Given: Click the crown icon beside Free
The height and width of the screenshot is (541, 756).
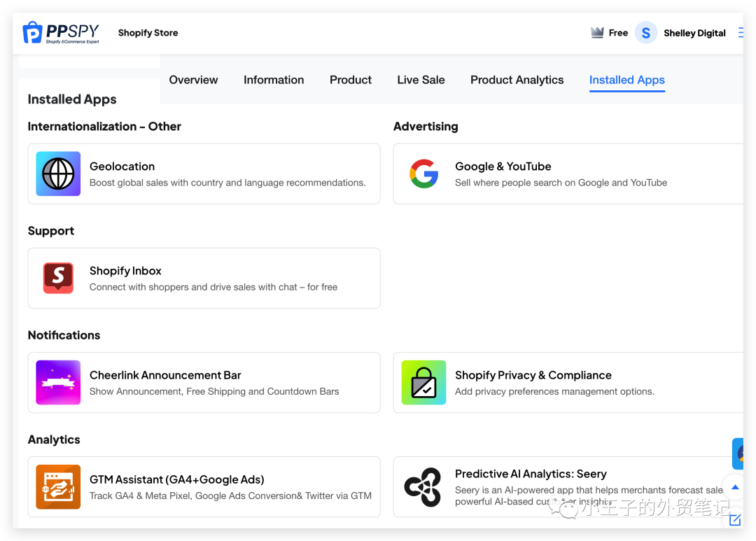Looking at the screenshot, I should pyautogui.click(x=597, y=33).
